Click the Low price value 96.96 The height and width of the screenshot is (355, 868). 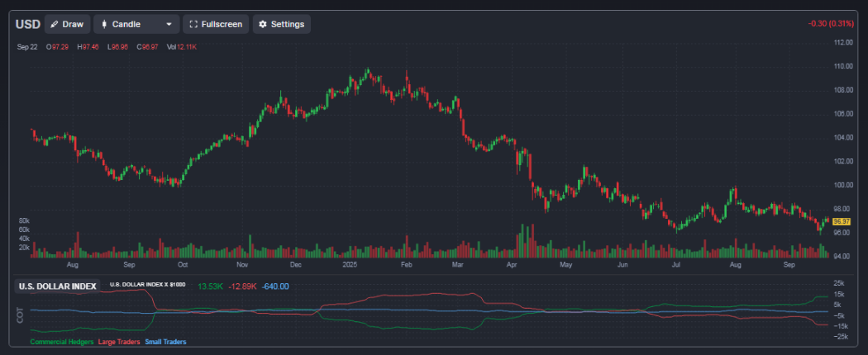[x=120, y=47]
